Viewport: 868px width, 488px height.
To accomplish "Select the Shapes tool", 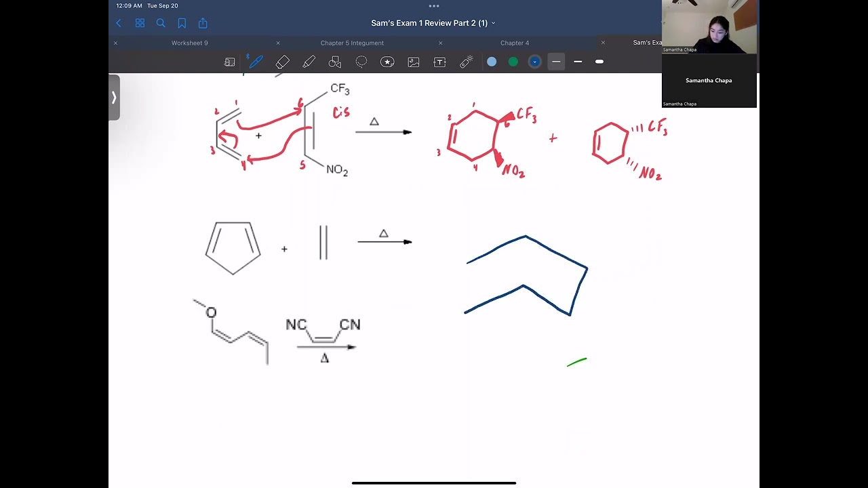I will tap(335, 62).
